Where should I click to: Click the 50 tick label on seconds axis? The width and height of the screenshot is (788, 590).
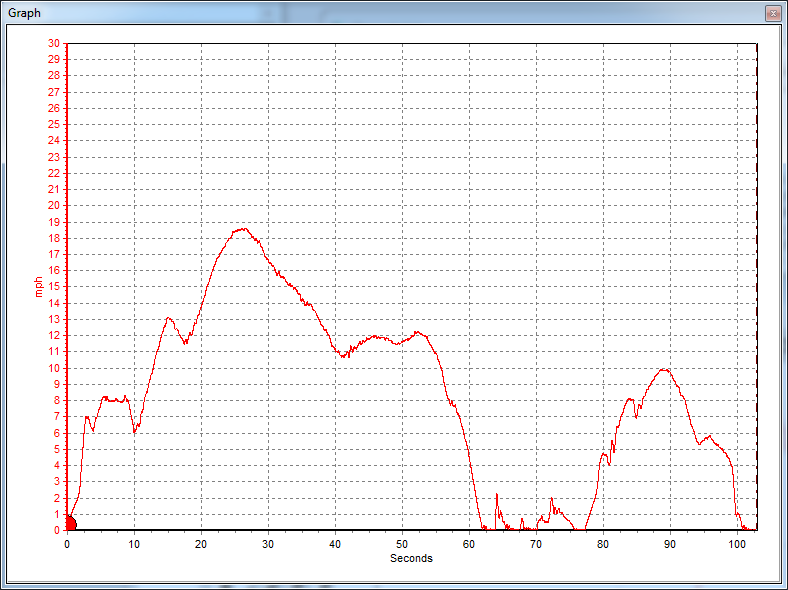point(402,545)
